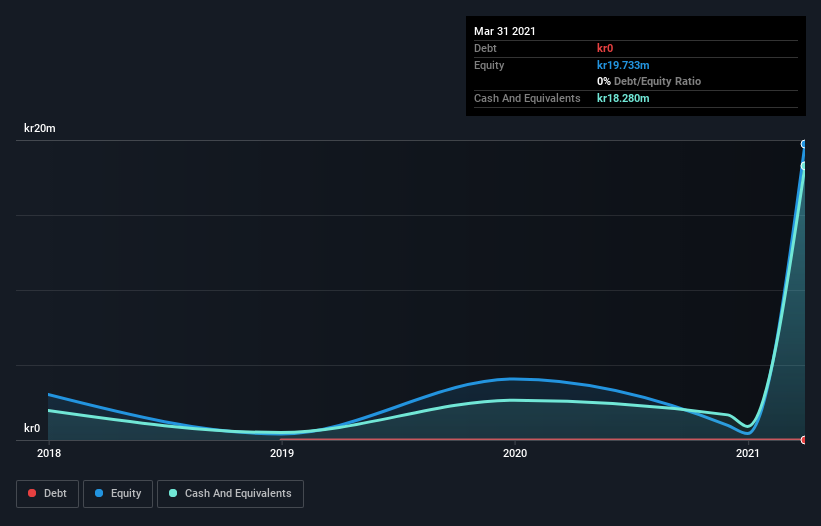Click the kr19.733m equity value
The height and width of the screenshot is (526, 821).
click(x=623, y=65)
